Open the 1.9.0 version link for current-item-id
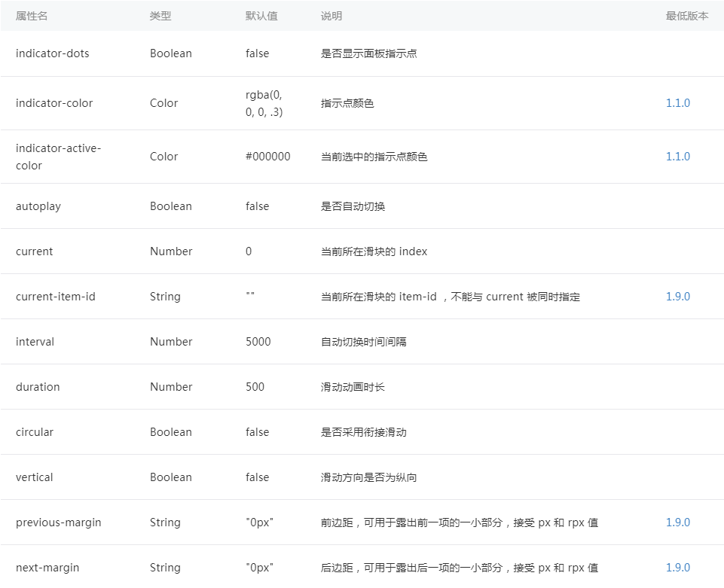 pos(677,297)
